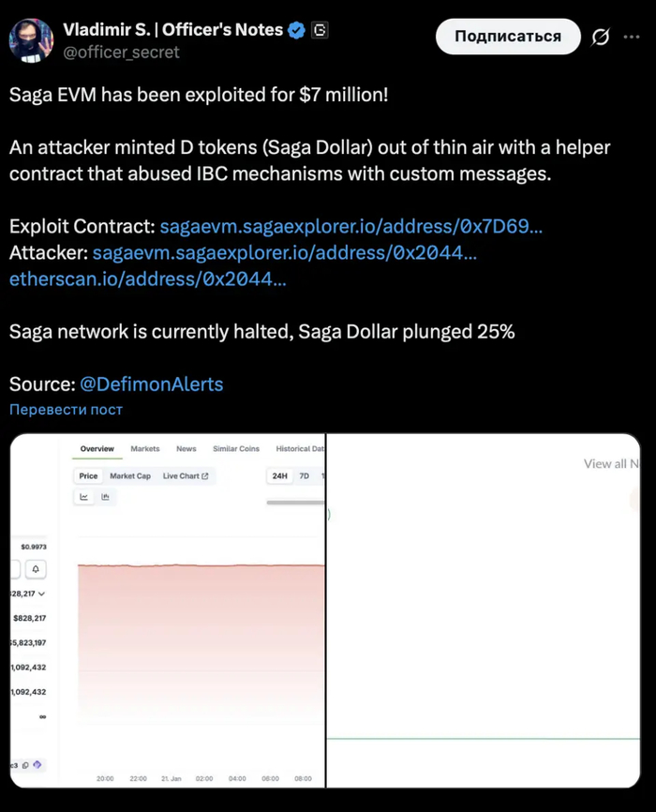Click Перевести пост to translate
656x812 pixels.
(x=66, y=410)
